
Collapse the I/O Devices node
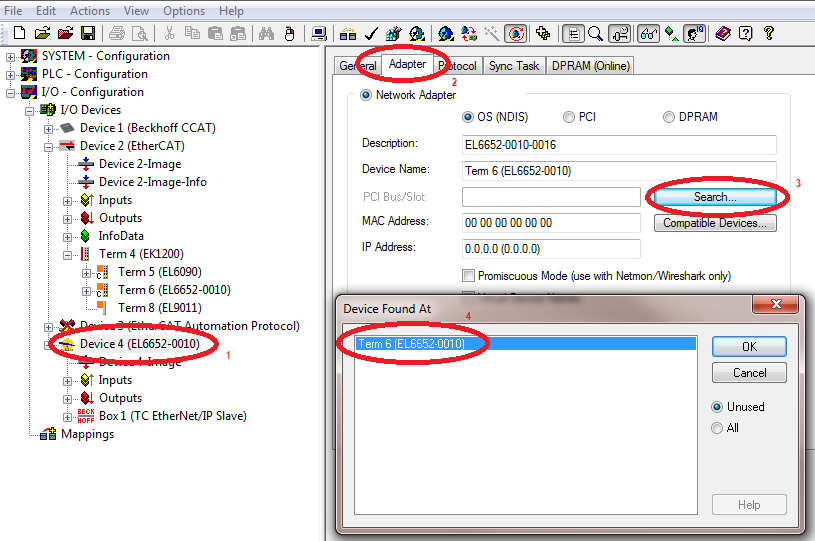[x=29, y=111]
